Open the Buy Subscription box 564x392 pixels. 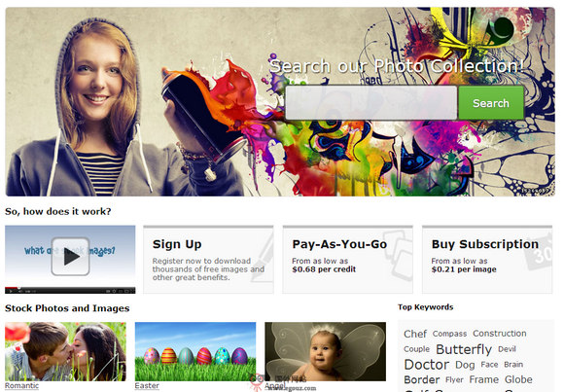(x=487, y=260)
